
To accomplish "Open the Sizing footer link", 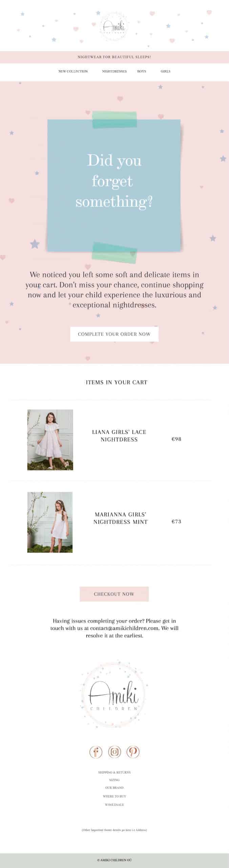I will click(x=114, y=780).
